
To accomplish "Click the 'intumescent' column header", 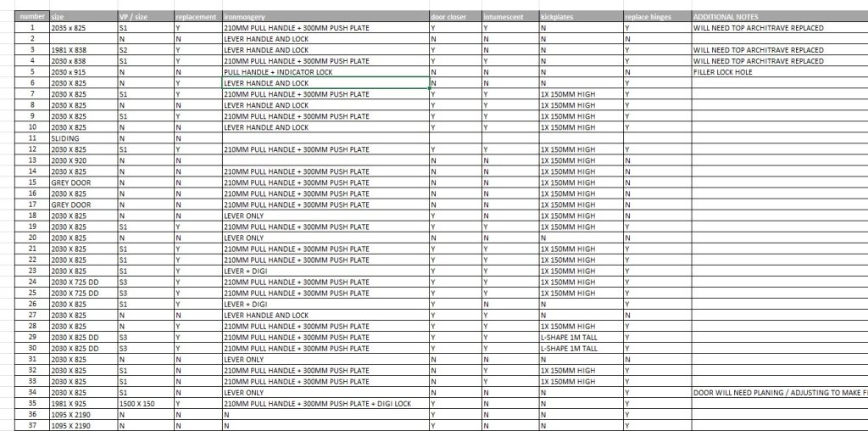I will [x=509, y=17].
